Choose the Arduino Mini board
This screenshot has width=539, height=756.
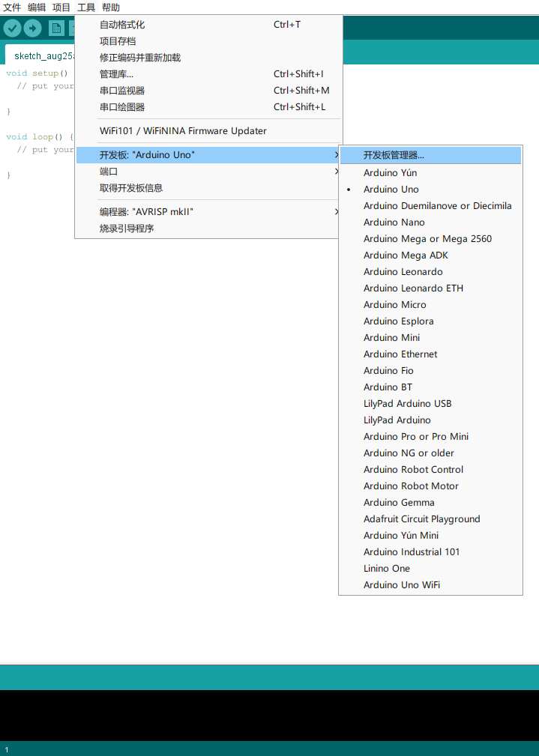point(430,337)
